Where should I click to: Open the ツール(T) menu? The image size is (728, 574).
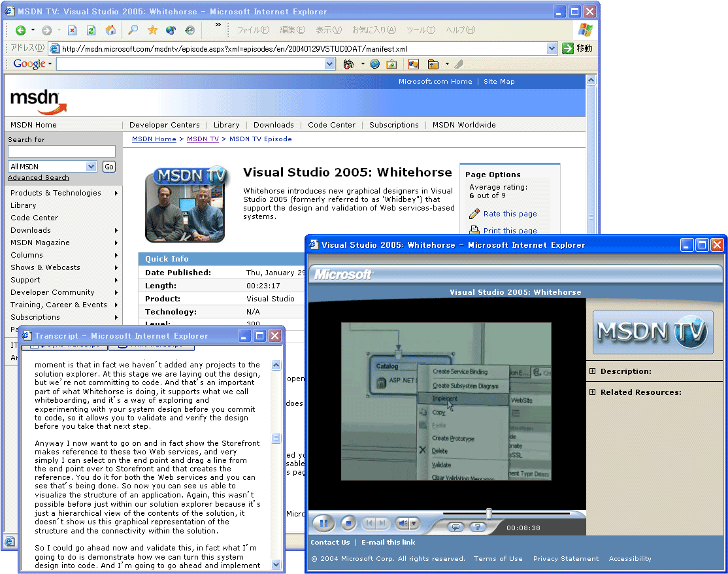pos(421,30)
